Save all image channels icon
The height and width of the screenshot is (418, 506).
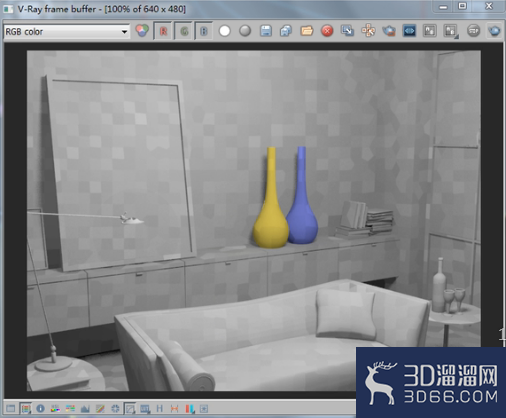pyautogui.click(x=286, y=31)
